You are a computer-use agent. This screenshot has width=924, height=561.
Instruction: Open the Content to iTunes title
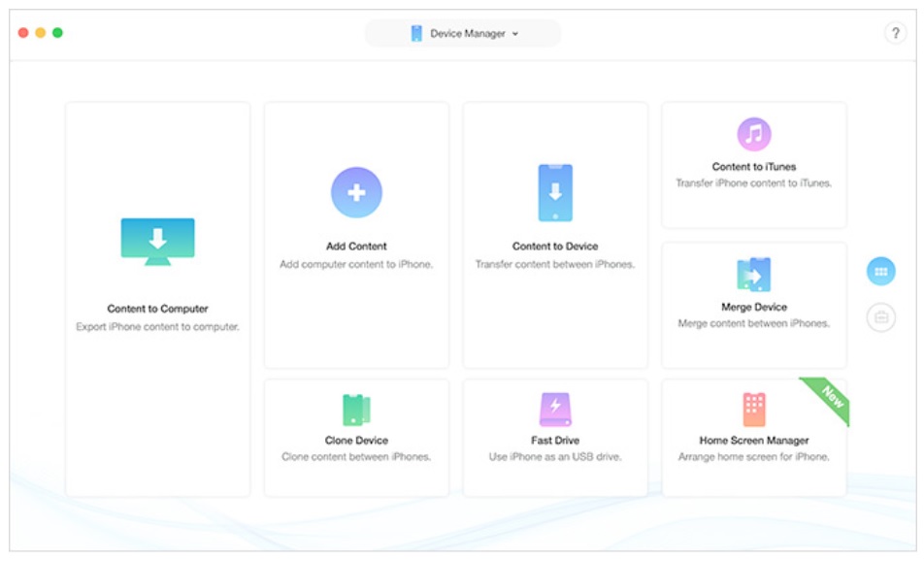pyautogui.click(x=754, y=167)
